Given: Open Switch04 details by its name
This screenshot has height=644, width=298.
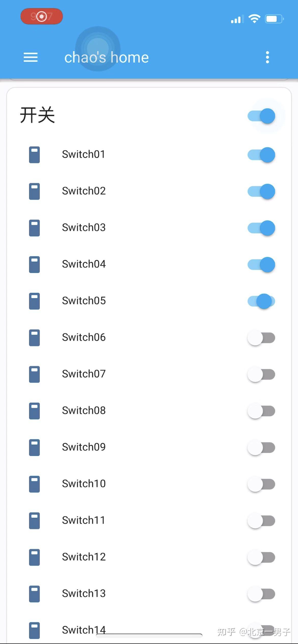Looking at the screenshot, I should [84, 264].
